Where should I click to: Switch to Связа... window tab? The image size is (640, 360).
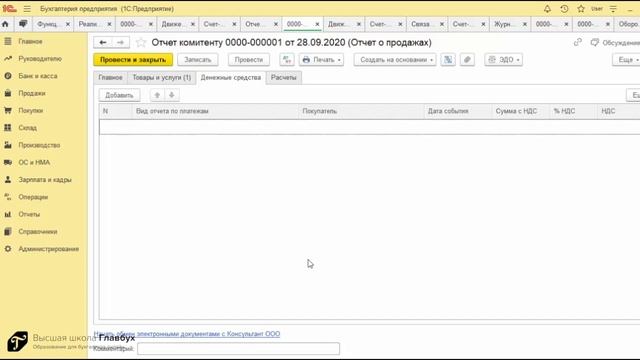(420, 24)
